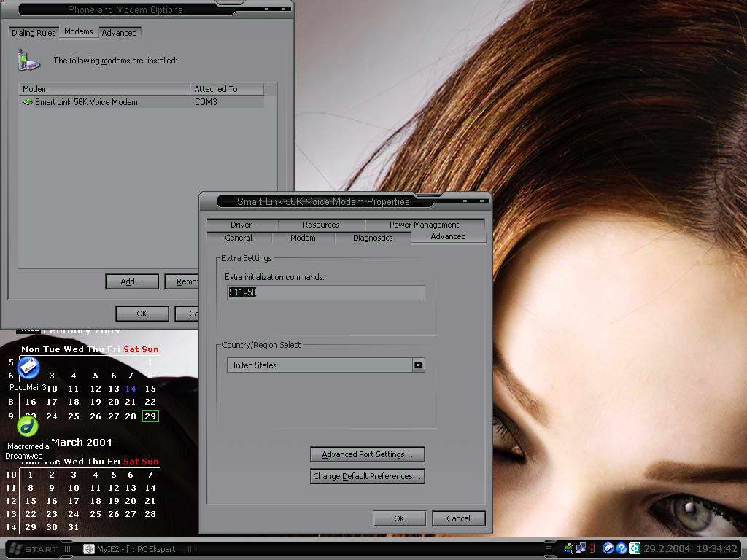Expand the Country/Region Select dropdown
Viewport: 747px width, 560px height.
(418, 365)
